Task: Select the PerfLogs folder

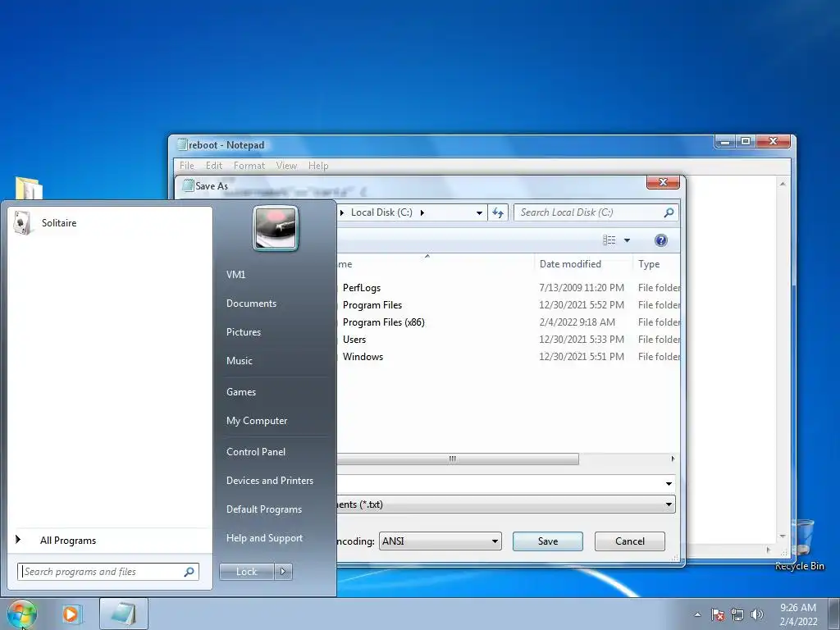Action: (362, 288)
